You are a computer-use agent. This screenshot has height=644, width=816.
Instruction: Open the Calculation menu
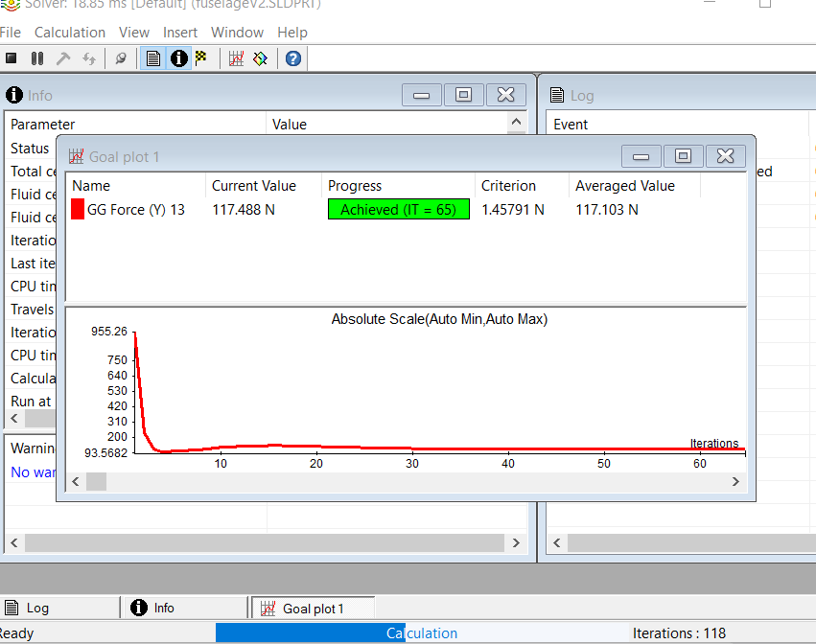point(70,33)
